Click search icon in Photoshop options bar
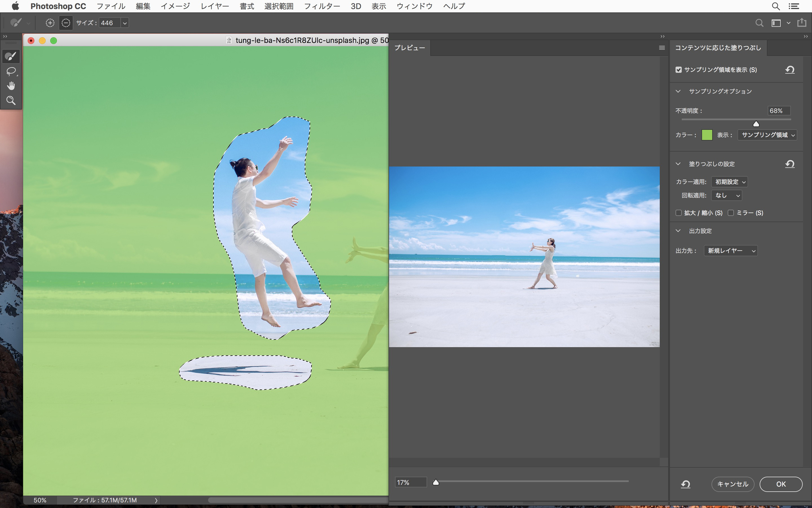The width and height of the screenshot is (812, 508). click(x=759, y=23)
